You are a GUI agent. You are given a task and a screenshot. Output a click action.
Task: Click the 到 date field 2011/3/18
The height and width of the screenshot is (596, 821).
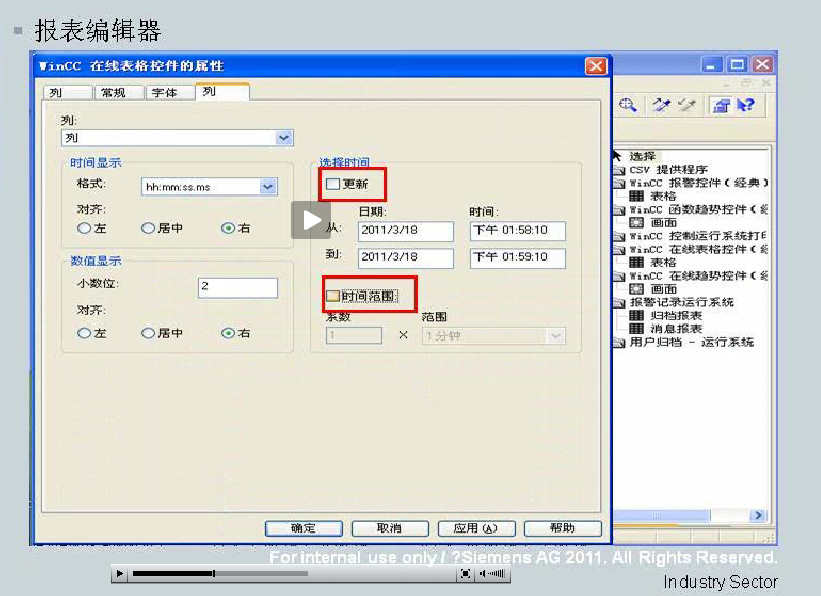406,258
